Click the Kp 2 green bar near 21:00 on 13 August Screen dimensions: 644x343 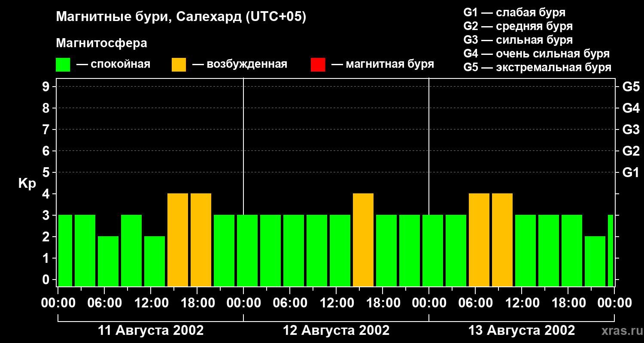[595, 262]
